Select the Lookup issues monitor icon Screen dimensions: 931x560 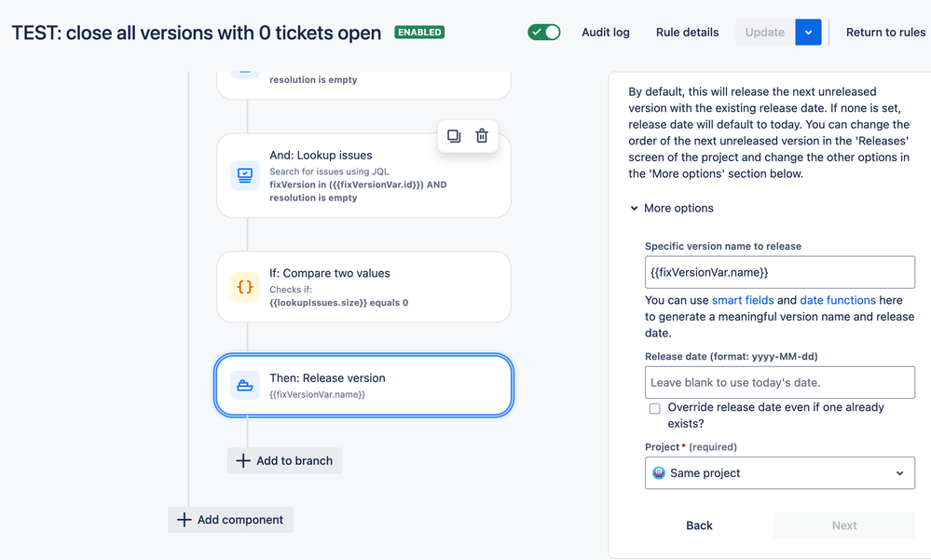[x=245, y=174]
